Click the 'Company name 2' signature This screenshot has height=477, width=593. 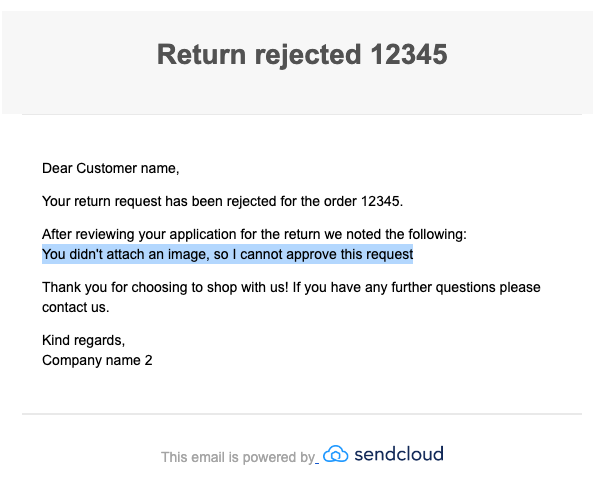97,360
